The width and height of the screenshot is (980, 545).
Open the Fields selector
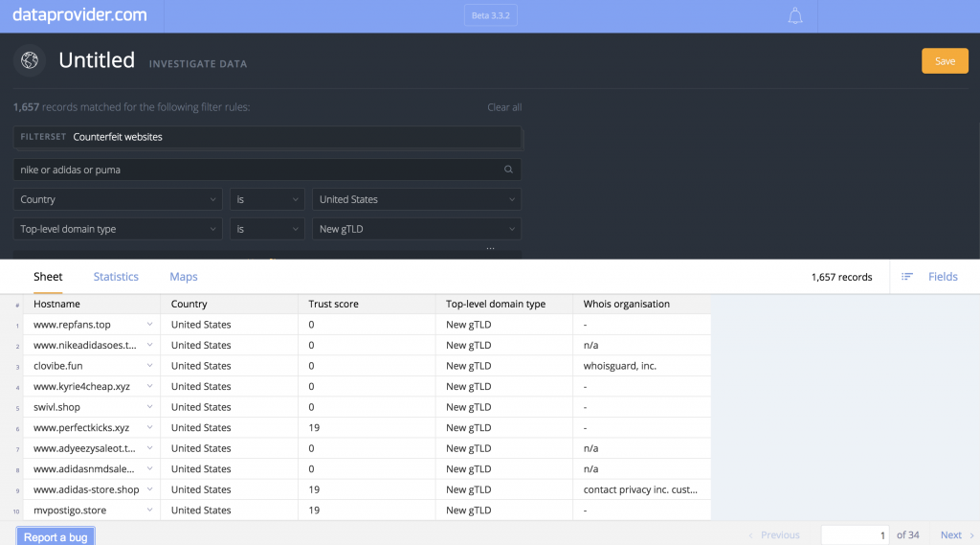(x=943, y=277)
